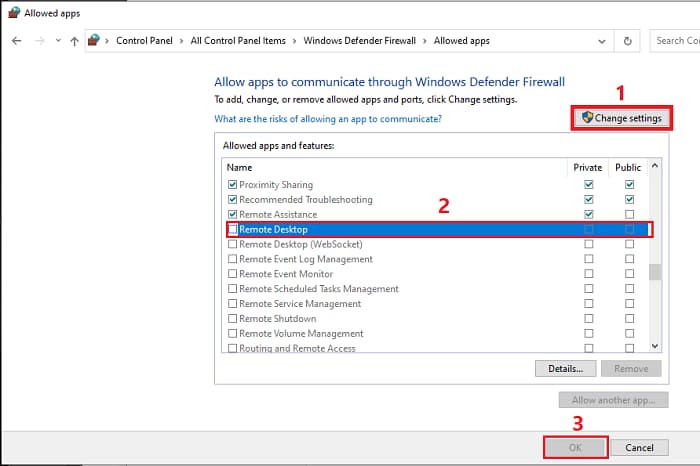
Task: Enable Public checkbox for Remote Event Monitor
Action: [629, 274]
